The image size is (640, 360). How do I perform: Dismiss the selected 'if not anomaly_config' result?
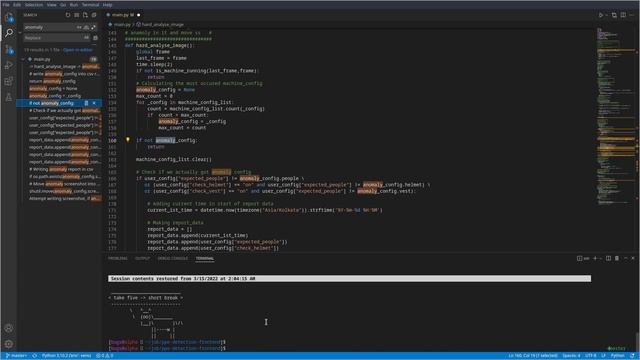tap(94, 103)
